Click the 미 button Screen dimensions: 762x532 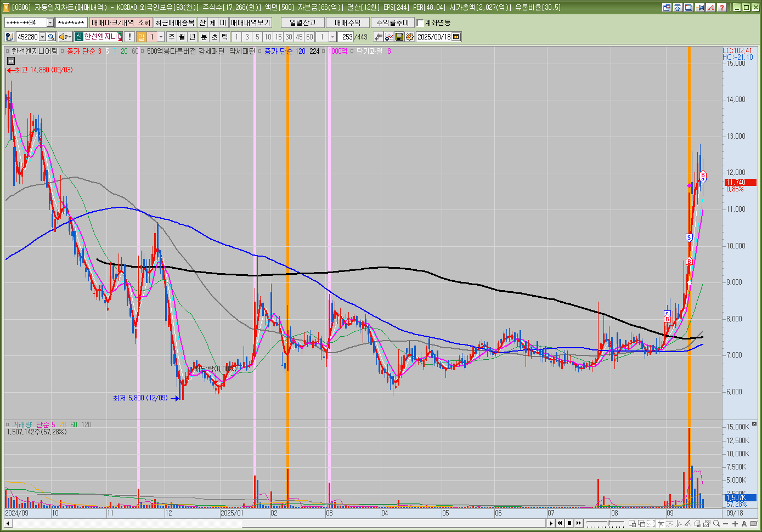[x=223, y=22]
